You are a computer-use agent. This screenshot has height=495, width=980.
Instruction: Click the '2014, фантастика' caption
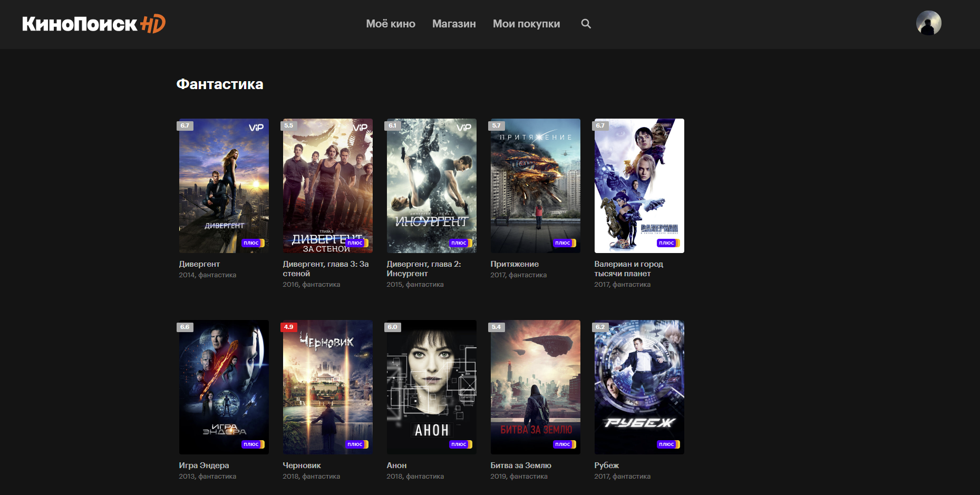click(207, 275)
